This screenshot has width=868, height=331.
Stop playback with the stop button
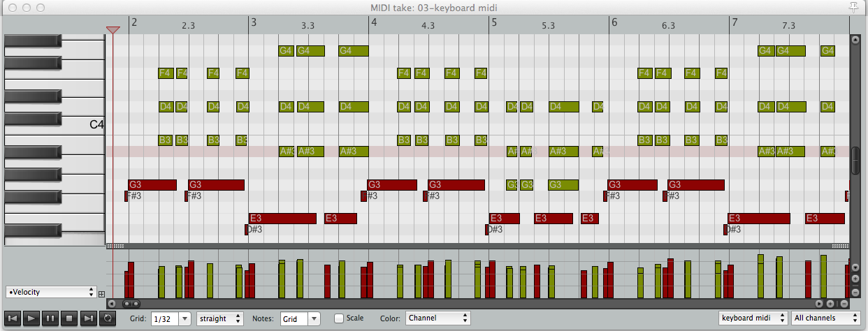coord(69,318)
